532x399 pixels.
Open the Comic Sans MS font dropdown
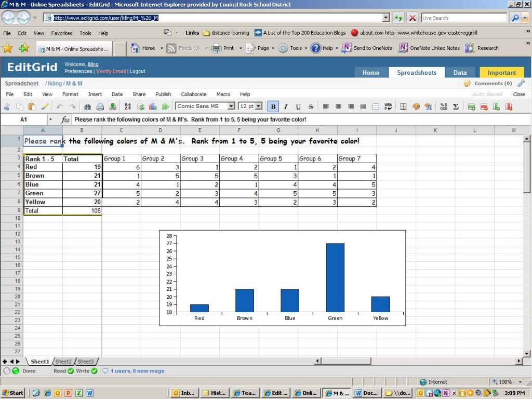pos(231,106)
